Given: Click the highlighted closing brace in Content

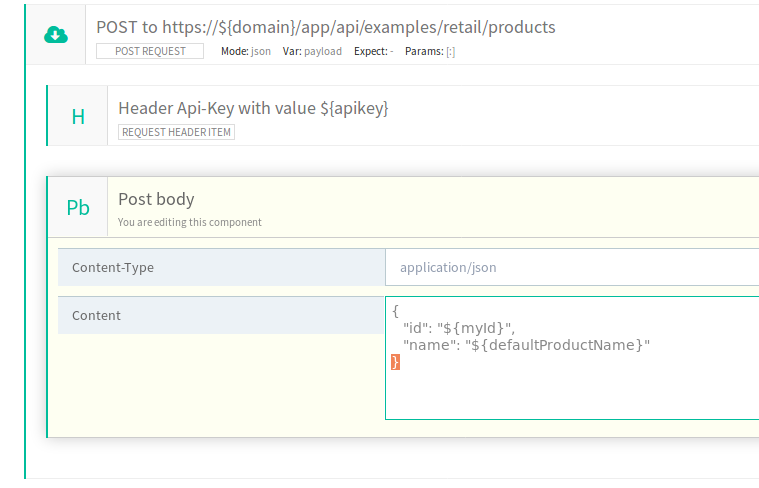Looking at the screenshot, I should 395,362.
